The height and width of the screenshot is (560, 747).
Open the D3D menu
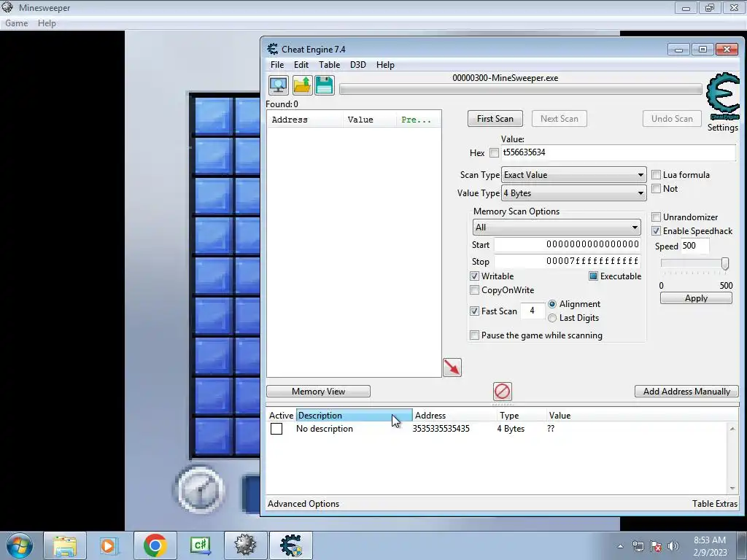(358, 65)
